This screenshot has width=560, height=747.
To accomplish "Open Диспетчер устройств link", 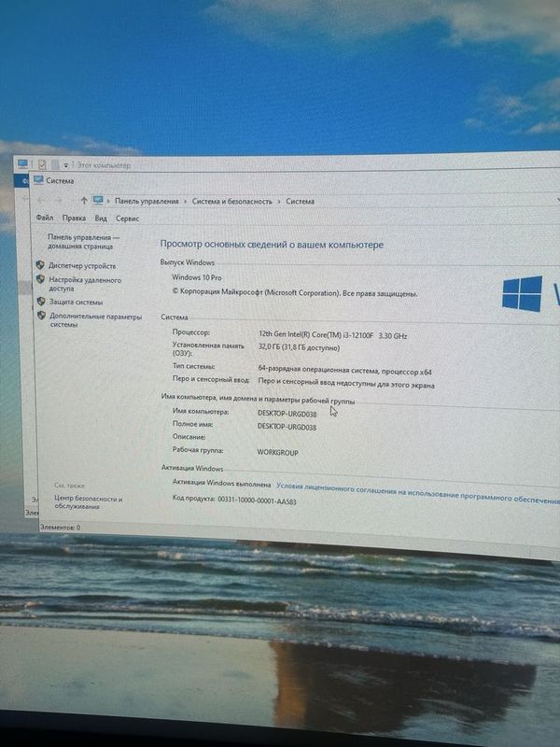I will click(82, 266).
